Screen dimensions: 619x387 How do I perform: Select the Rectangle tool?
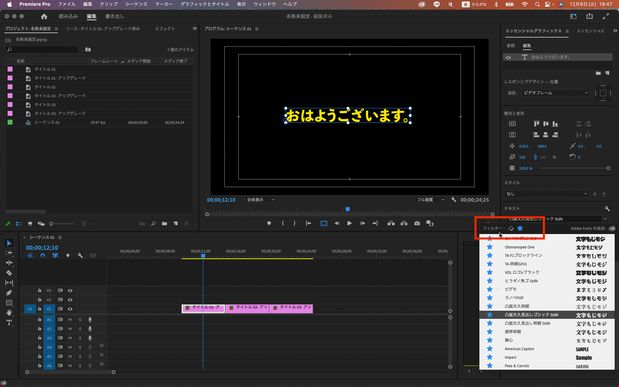point(9,303)
